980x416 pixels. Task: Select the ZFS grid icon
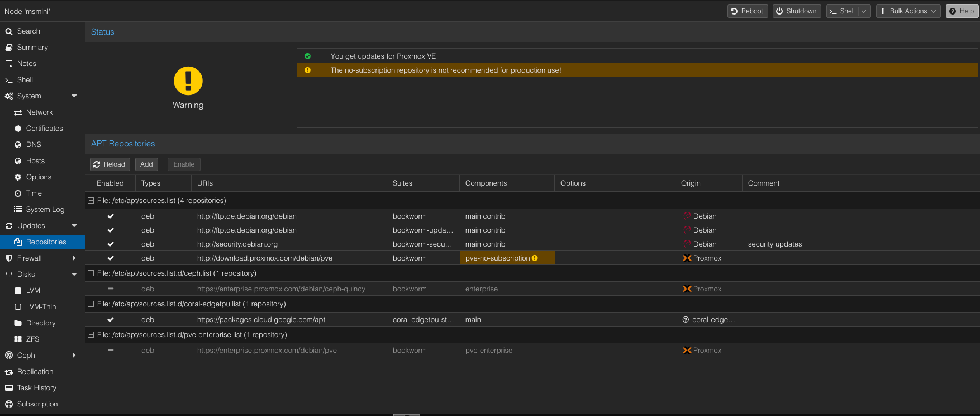click(18, 339)
